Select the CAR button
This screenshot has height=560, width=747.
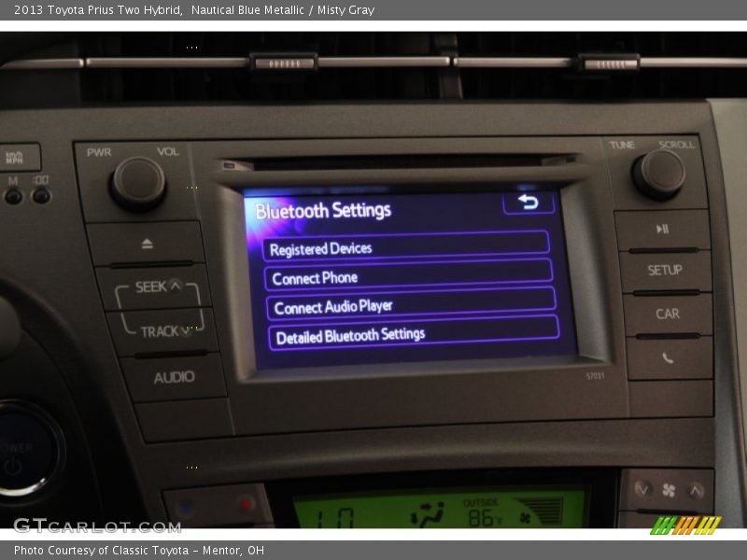[668, 314]
